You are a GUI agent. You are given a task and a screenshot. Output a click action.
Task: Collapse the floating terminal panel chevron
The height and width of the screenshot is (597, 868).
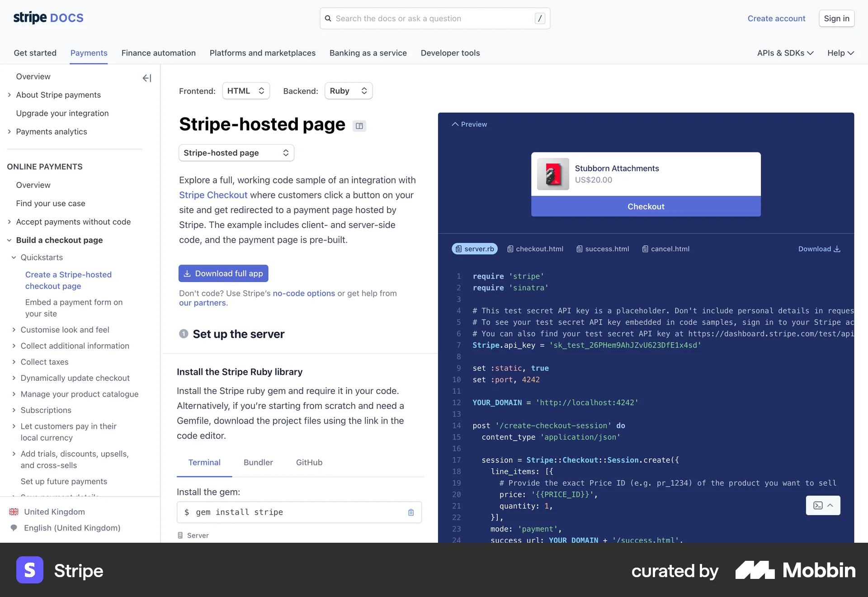tap(831, 505)
